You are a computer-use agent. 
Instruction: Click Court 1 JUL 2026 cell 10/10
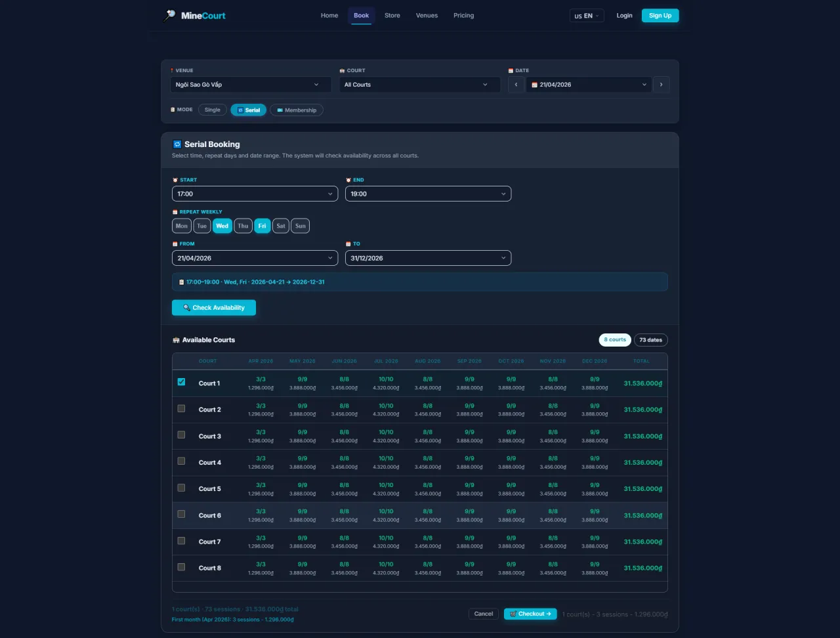pos(386,383)
